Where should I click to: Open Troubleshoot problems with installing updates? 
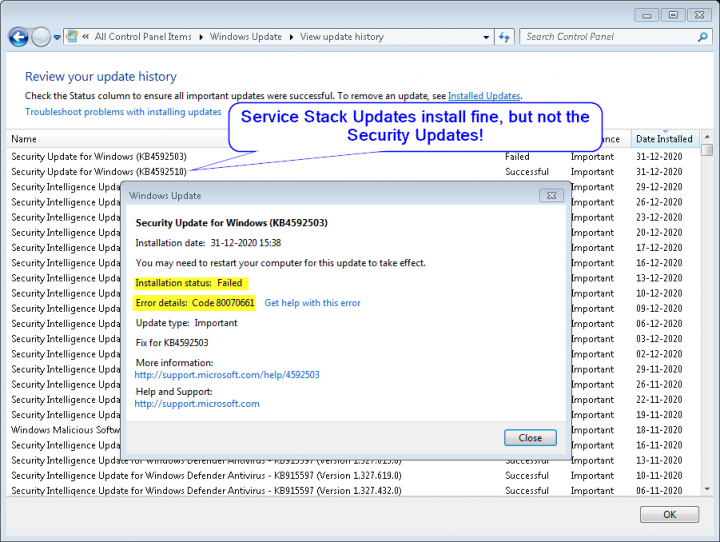point(123,112)
